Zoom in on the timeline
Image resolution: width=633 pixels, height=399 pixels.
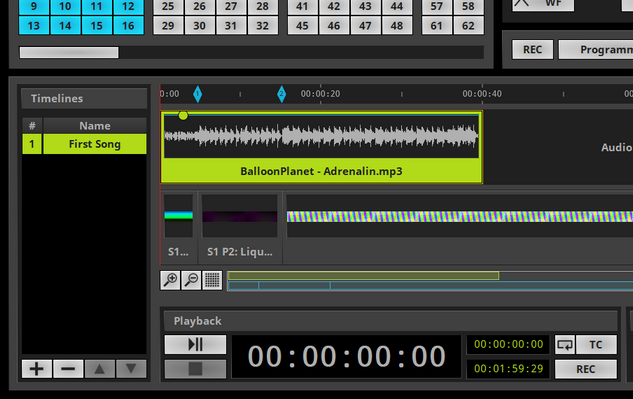coord(170,280)
